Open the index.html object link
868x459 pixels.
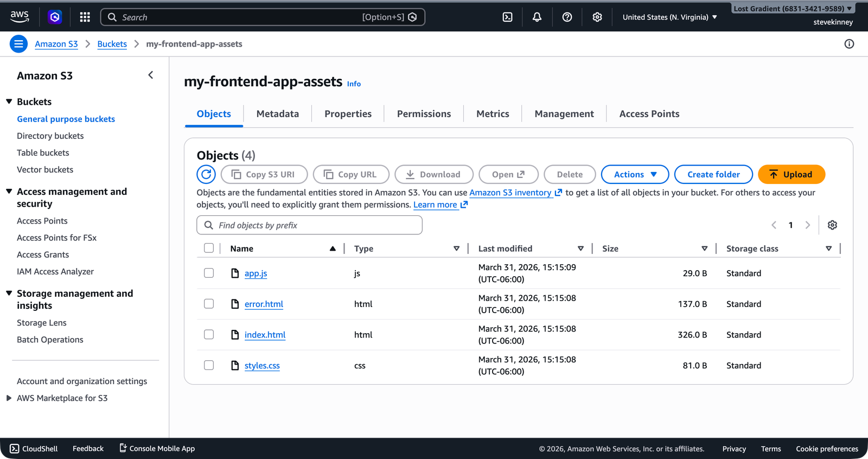(265, 335)
